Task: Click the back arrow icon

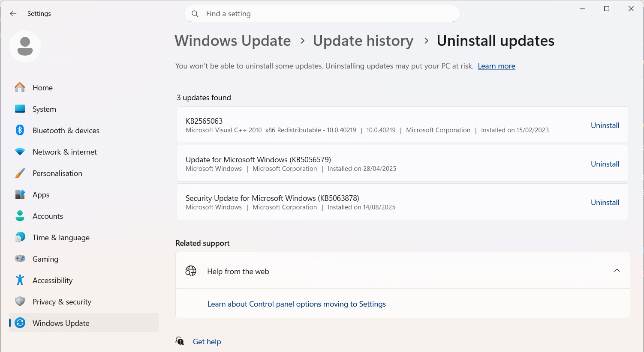Action: (x=13, y=14)
